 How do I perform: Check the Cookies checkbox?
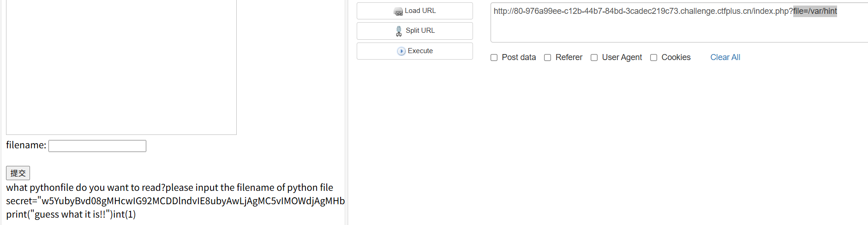coord(653,58)
